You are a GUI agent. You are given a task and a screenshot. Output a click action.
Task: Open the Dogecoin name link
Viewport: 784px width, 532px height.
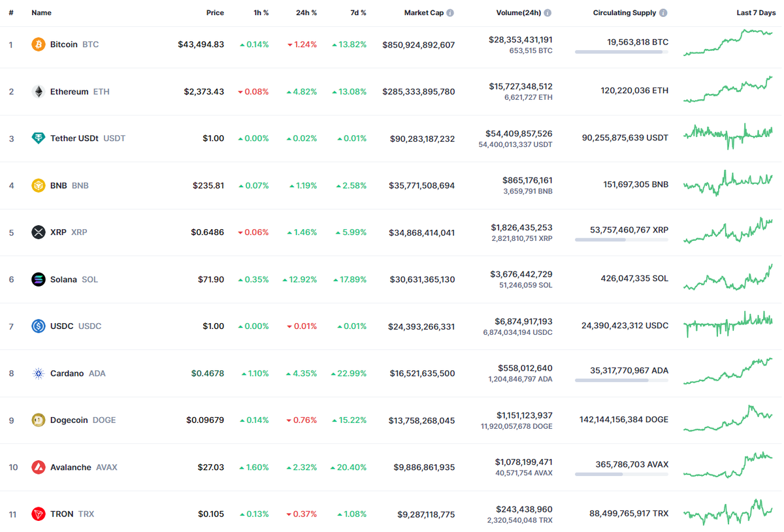coord(69,420)
